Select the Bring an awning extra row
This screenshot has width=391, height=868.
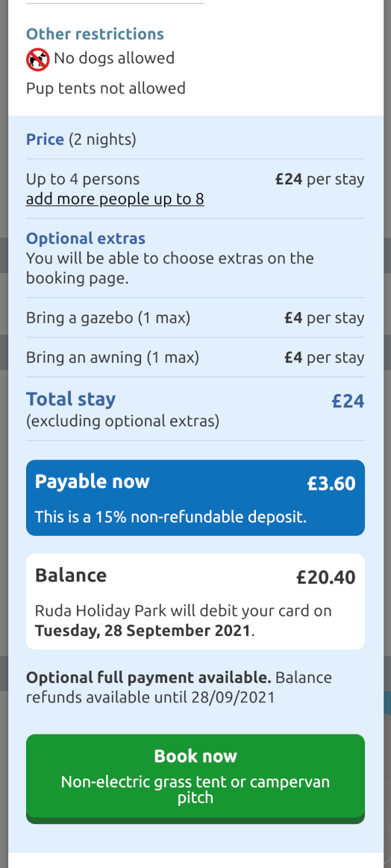coord(195,357)
